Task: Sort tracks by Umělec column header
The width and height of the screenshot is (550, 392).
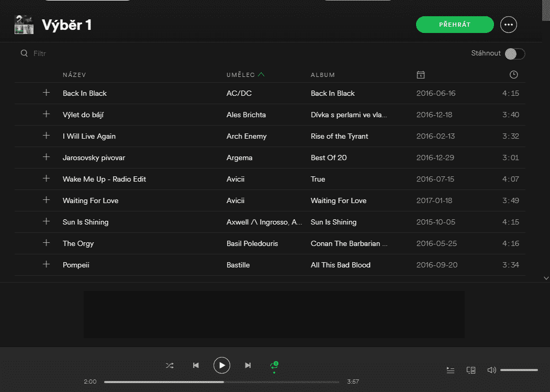Action: [241, 75]
